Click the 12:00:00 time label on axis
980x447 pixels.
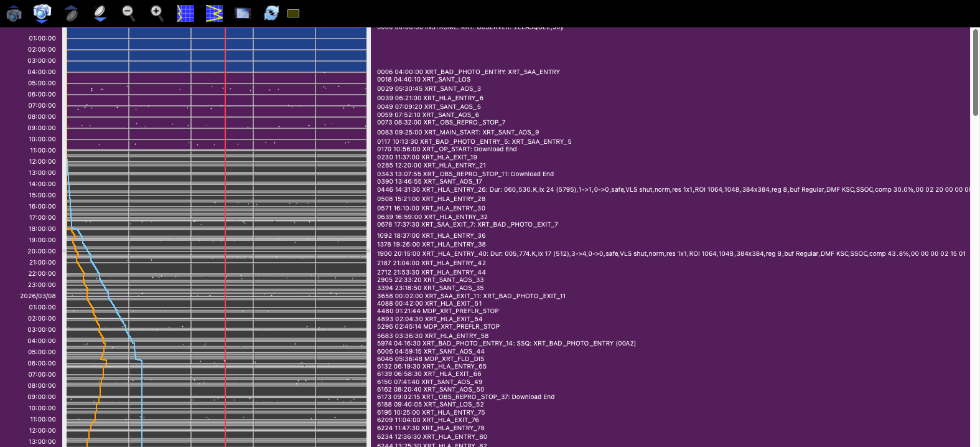pos(42,162)
